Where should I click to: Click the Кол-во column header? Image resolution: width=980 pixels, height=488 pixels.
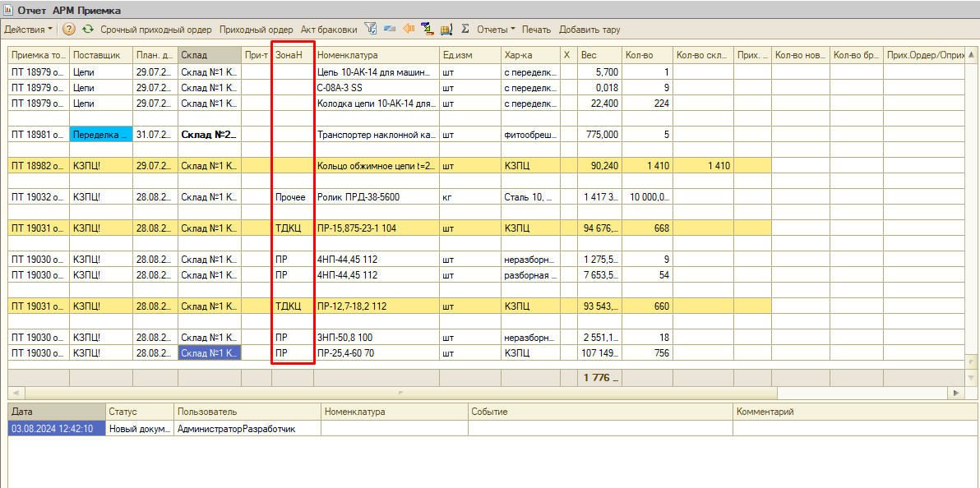point(647,56)
